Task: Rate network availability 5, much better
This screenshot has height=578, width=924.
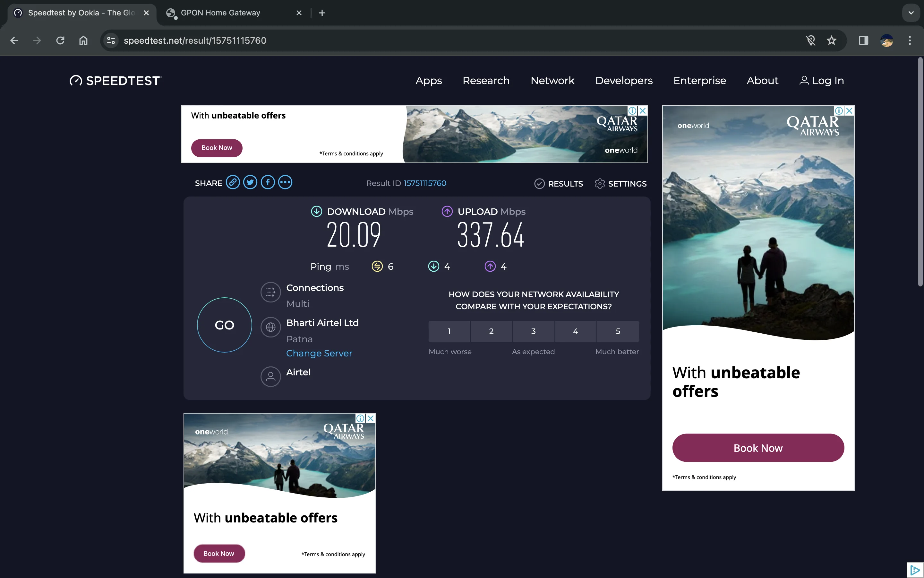Action: [x=618, y=331]
